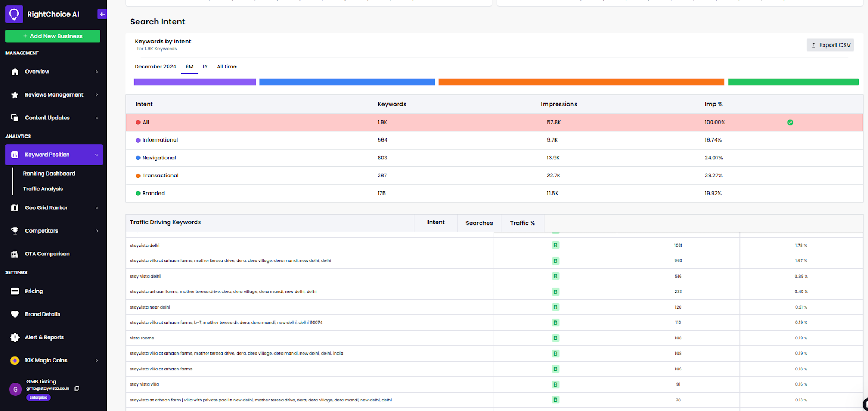Click the 10K Magic Coins coin icon
The height and width of the screenshot is (411, 868).
[x=15, y=361]
